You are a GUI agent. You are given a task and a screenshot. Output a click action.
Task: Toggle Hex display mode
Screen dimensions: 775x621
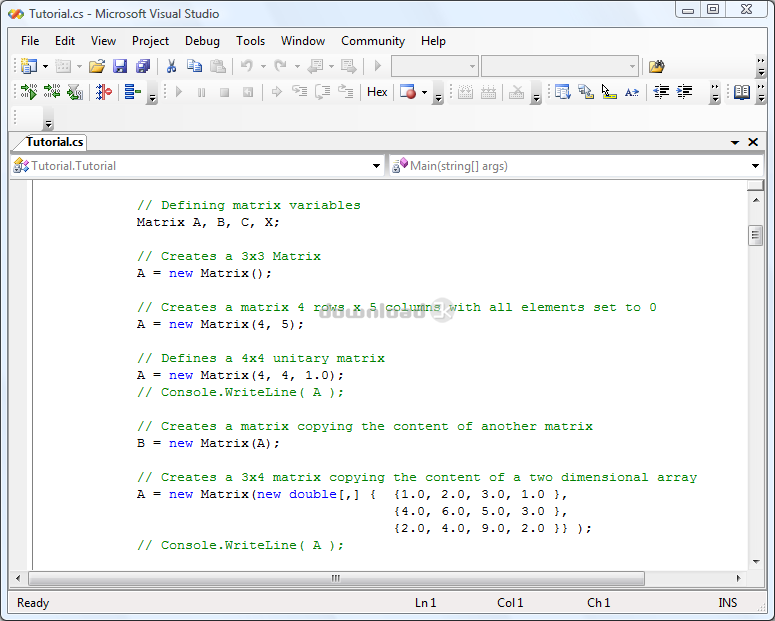[x=377, y=92]
